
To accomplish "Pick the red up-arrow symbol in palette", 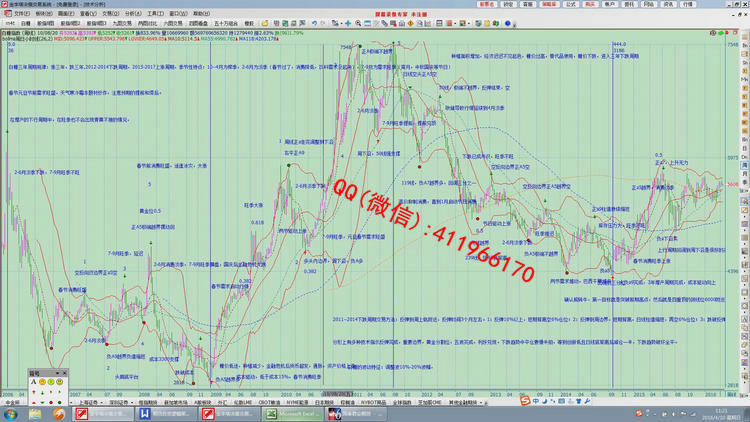I will (33, 392).
